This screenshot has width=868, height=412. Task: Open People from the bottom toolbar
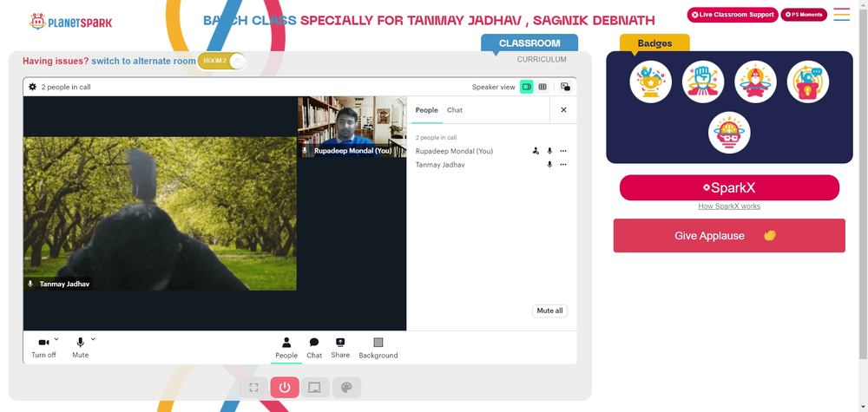click(286, 349)
